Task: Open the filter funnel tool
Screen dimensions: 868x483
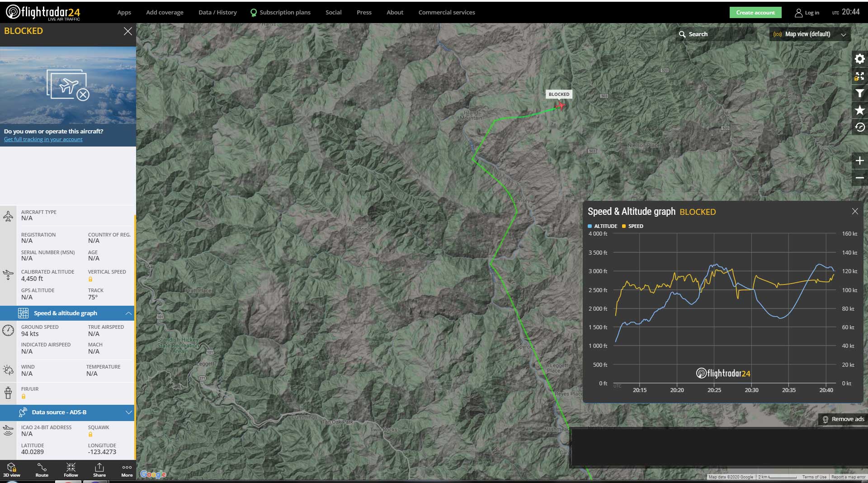Action: [859, 93]
